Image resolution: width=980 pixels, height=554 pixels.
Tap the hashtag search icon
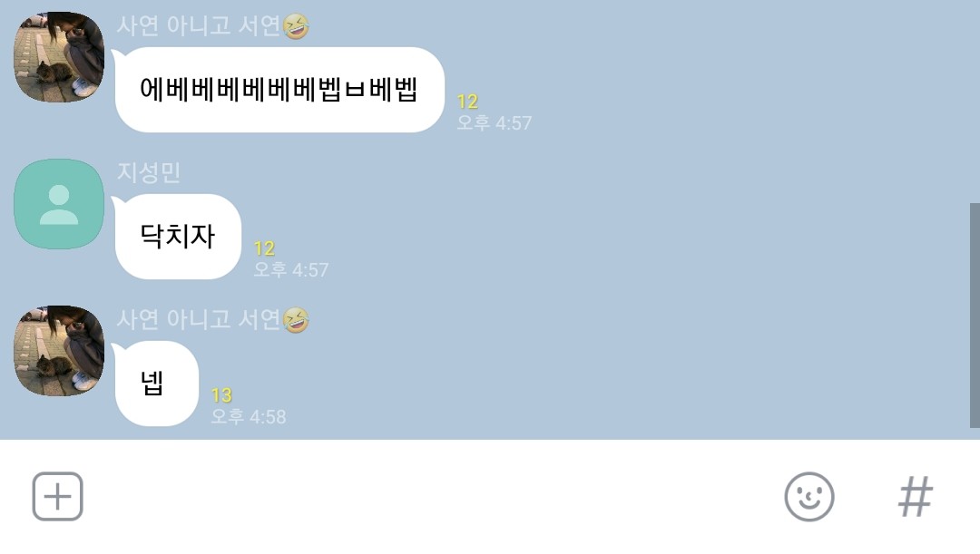pos(916,497)
